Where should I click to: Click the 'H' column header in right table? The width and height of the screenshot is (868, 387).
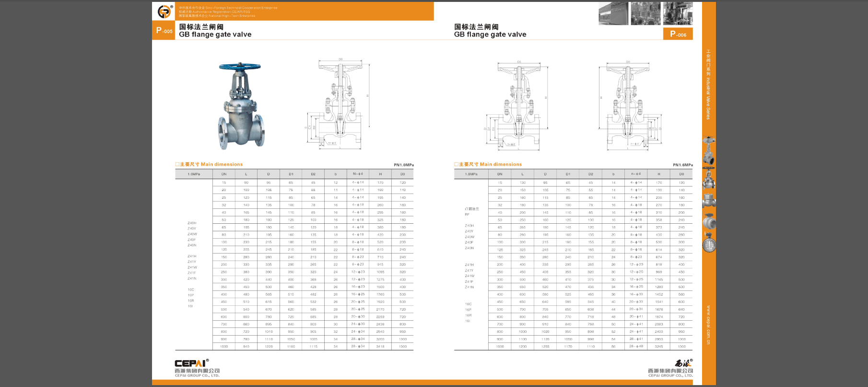[659, 174]
